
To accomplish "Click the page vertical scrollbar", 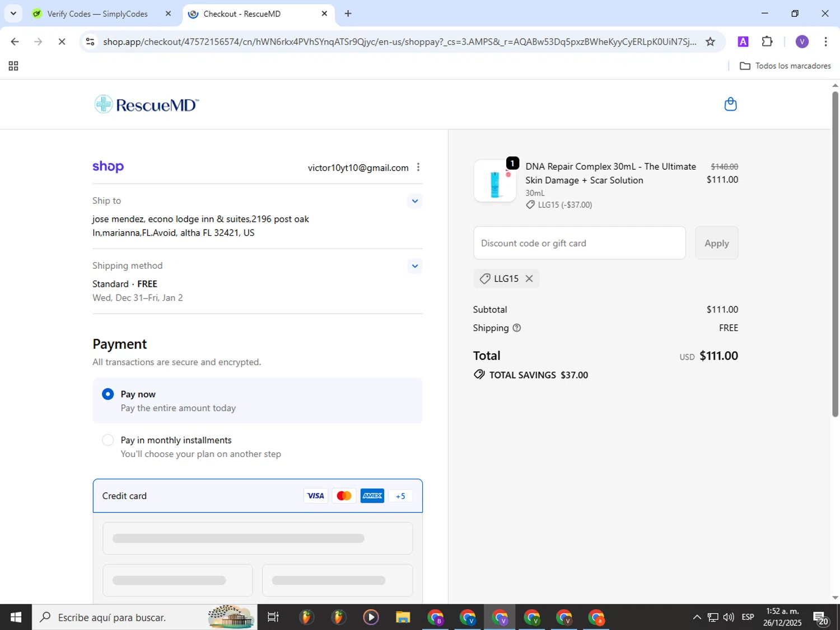I will pos(835,254).
